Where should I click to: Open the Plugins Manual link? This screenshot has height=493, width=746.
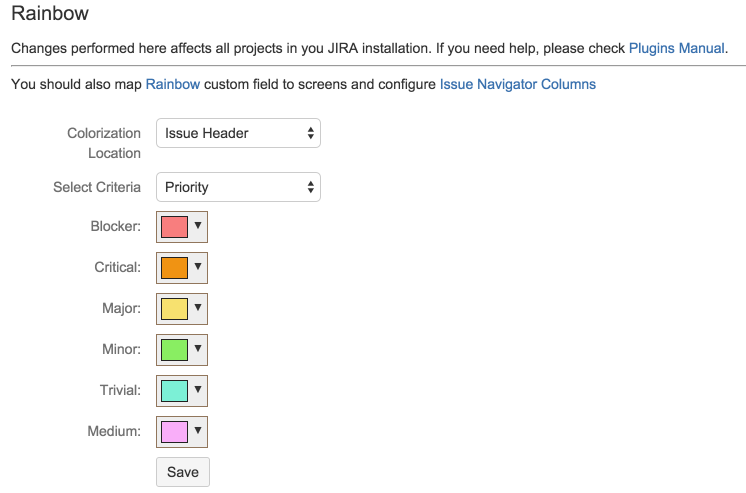coord(677,48)
